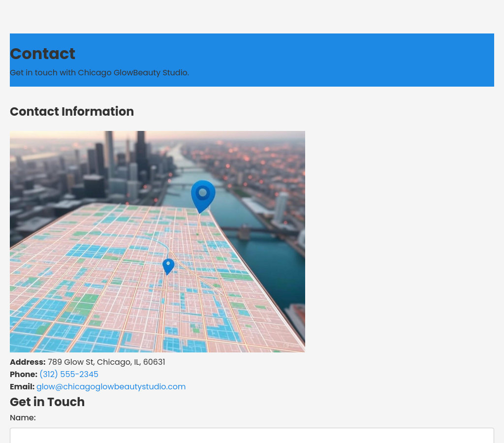The image size is (504, 443).
Task: Click the address text 789 Glow St
Action: click(x=106, y=362)
